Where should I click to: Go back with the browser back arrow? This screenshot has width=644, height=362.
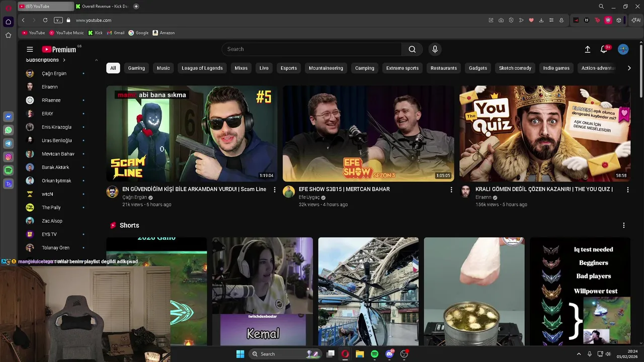coord(23,20)
